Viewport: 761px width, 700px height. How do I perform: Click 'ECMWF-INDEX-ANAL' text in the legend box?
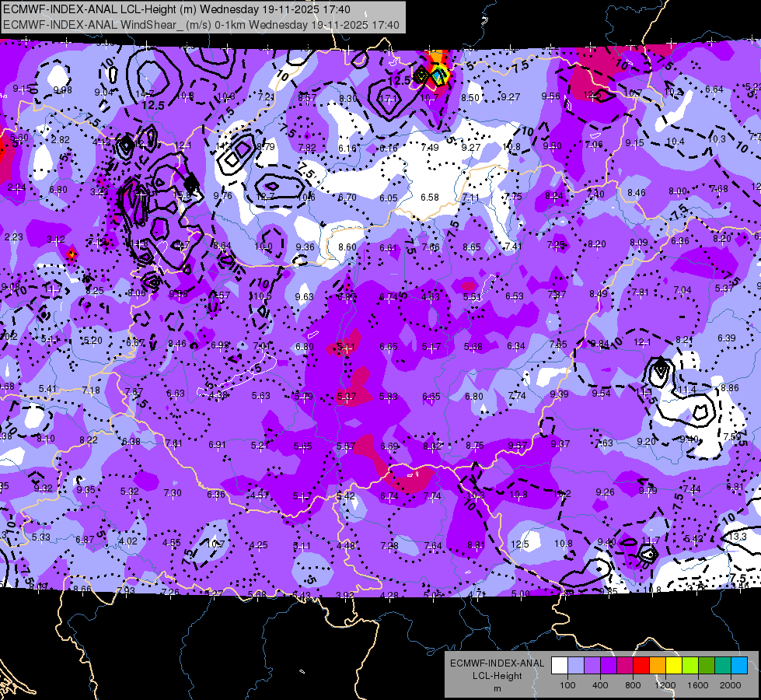497,663
